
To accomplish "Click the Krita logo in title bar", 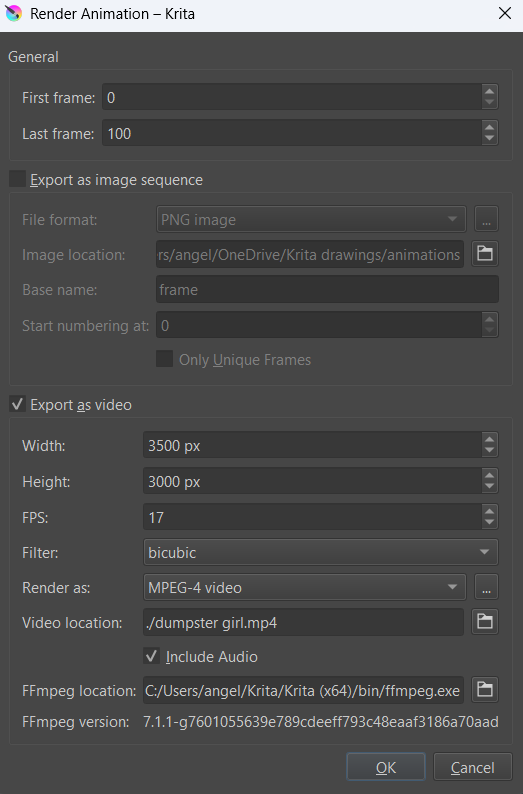I will coord(14,14).
